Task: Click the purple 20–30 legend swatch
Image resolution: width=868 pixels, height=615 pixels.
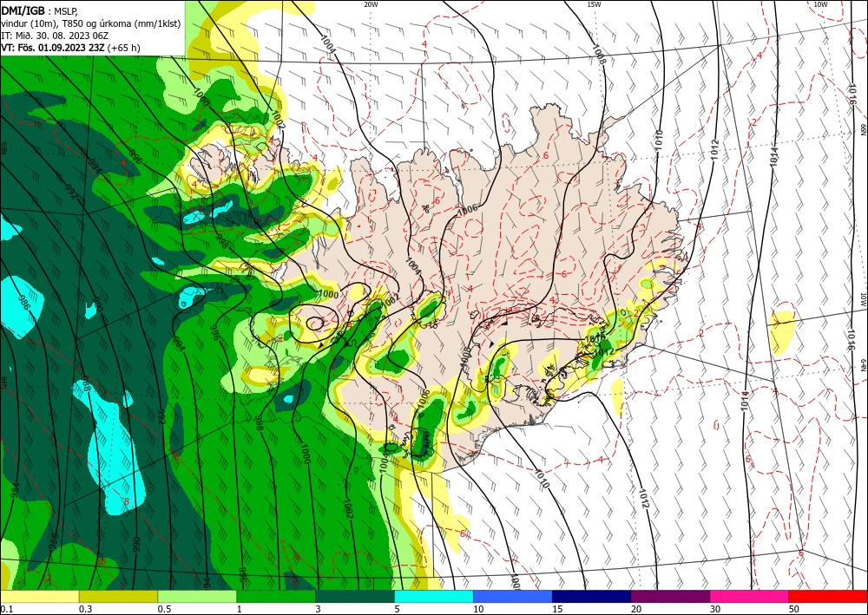Action: (670, 596)
